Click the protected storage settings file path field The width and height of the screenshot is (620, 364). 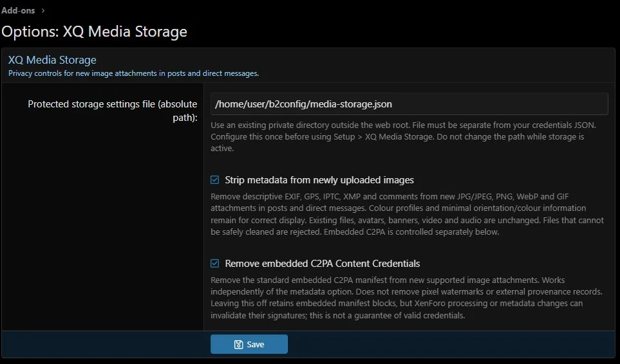409,104
